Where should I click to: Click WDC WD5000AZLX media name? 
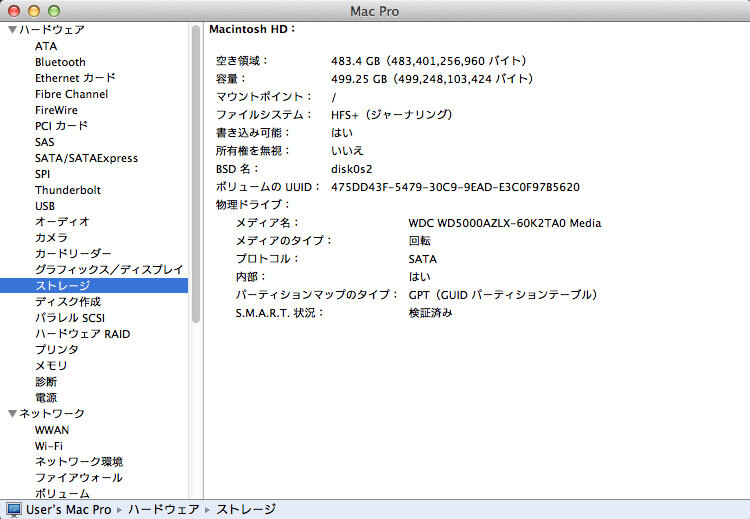coord(505,223)
